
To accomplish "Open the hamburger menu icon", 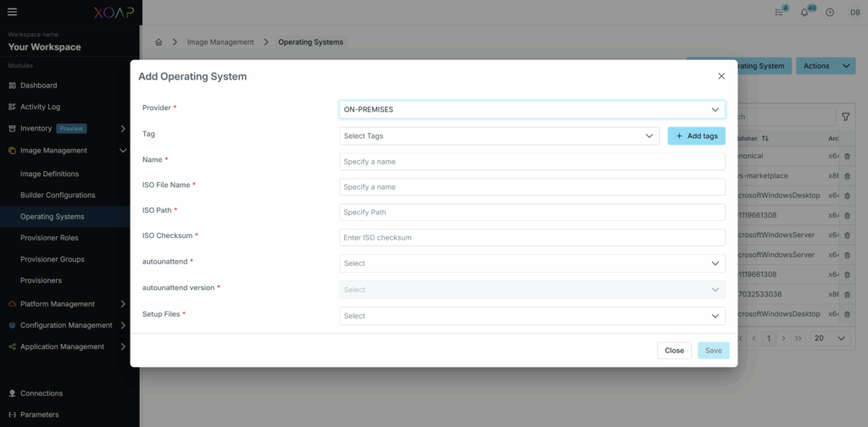I will 12,12.
